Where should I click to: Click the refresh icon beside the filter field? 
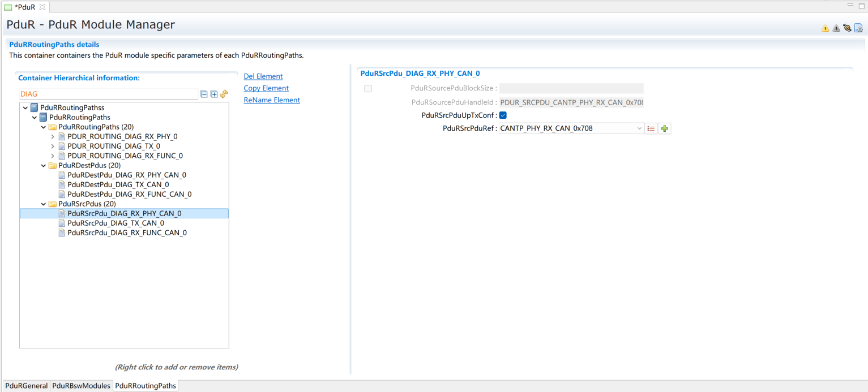pos(224,94)
